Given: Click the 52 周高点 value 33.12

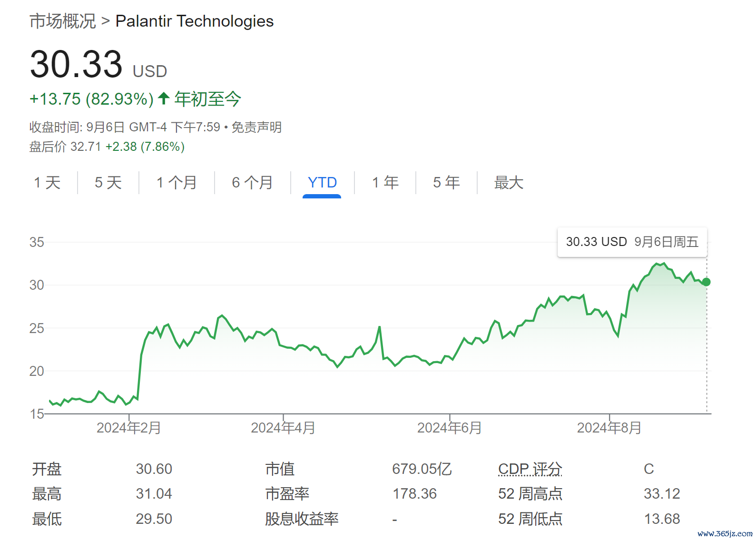Looking at the screenshot, I should click(x=662, y=494).
